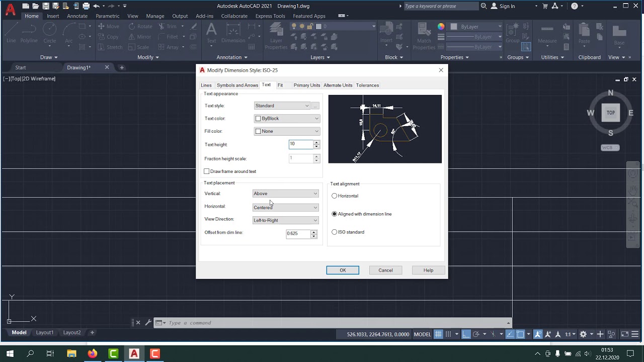The height and width of the screenshot is (362, 644).
Task: Click the text style browse ellipsis button
Action: coord(315,106)
